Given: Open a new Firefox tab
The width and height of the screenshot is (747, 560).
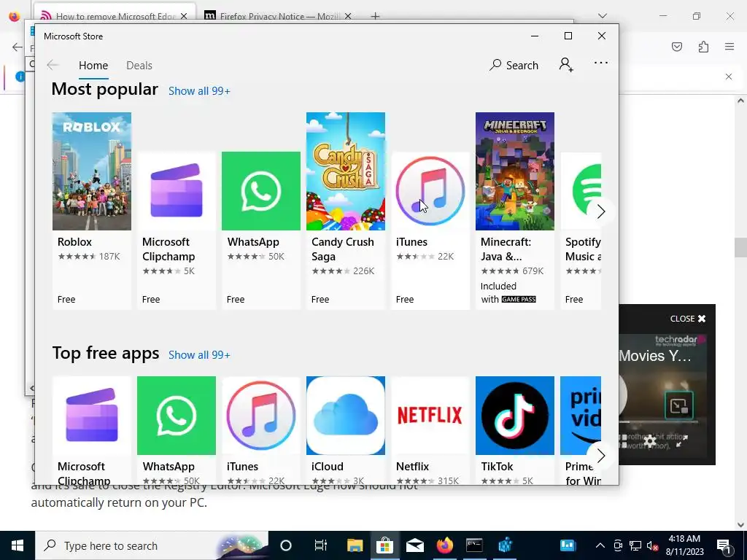Looking at the screenshot, I should tap(376, 16).
